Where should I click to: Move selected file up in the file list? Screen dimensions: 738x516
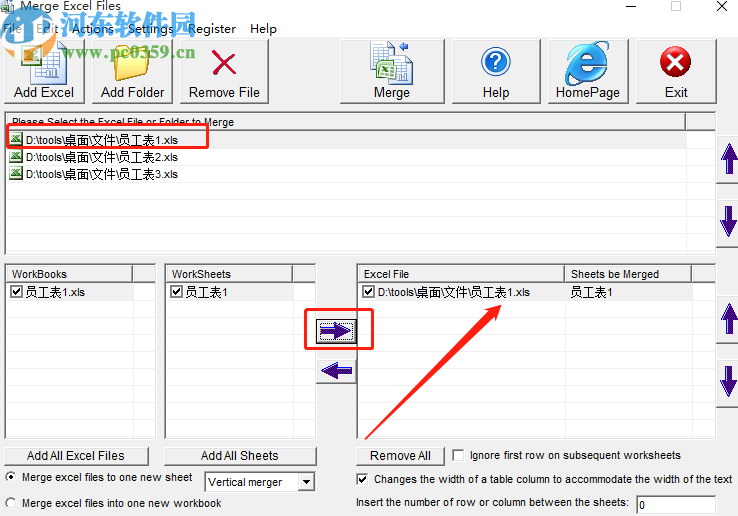[728, 159]
